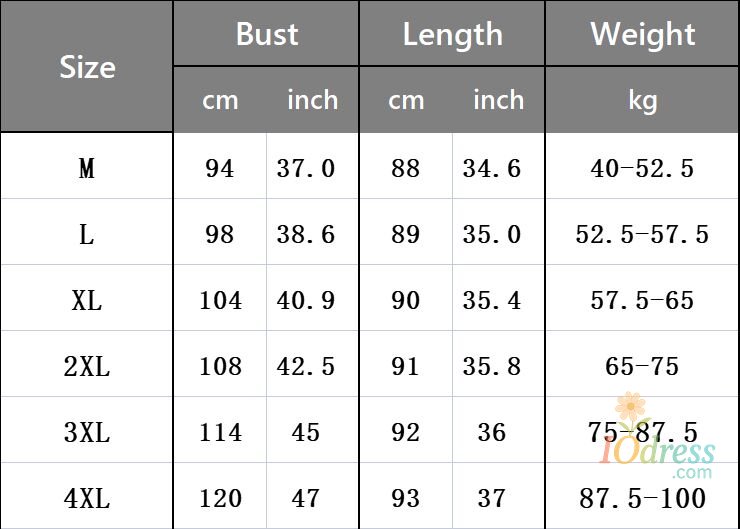Select the length value 93 cm
This screenshot has height=529, width=740.
click(x=405, y=499)
